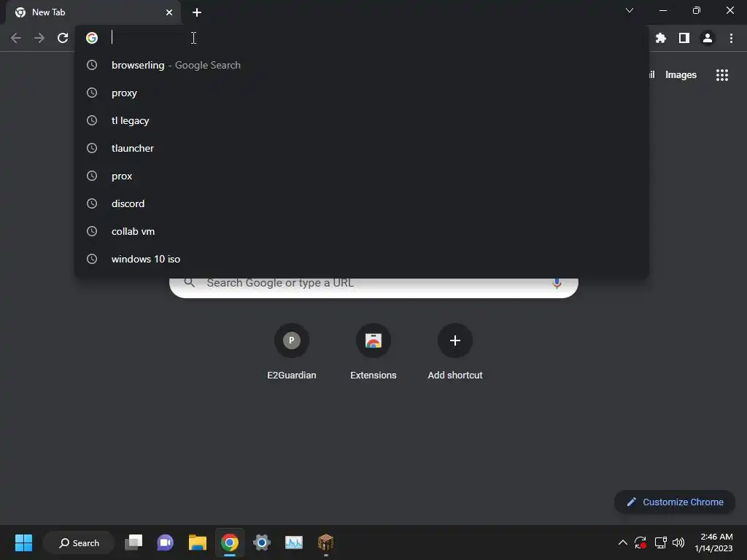
Task: Toggle the Chrome side panel icon
Action: (x=684, y=38)
